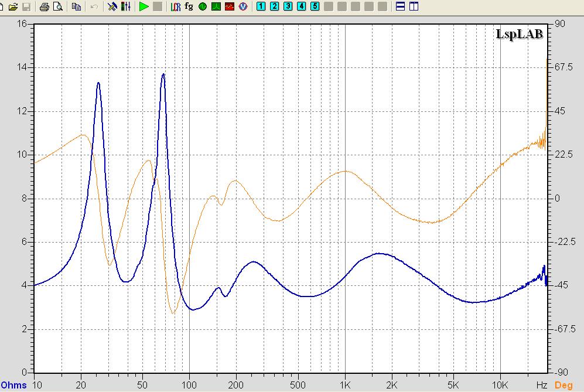
Task: Print the graph using the printer icon
Action: pos(45,6)
